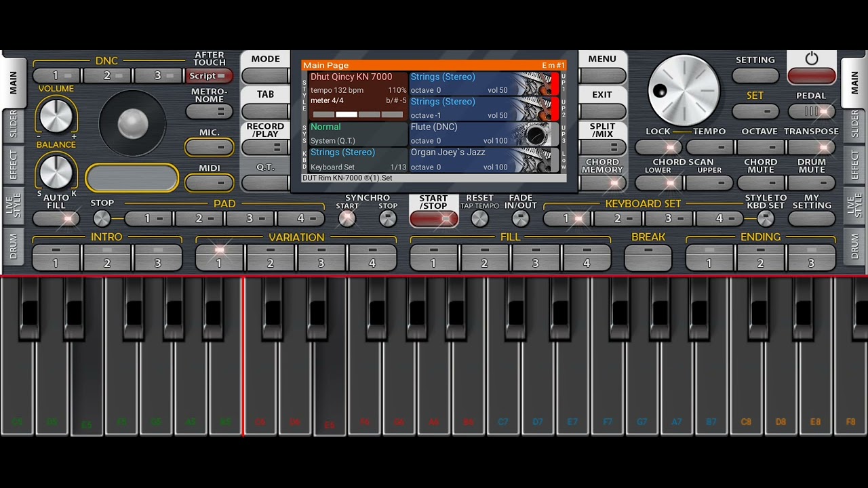This screenshot has width=868, height=488.
Task: Select the left EFFECT side tab
Action: (x=14, y=165)
